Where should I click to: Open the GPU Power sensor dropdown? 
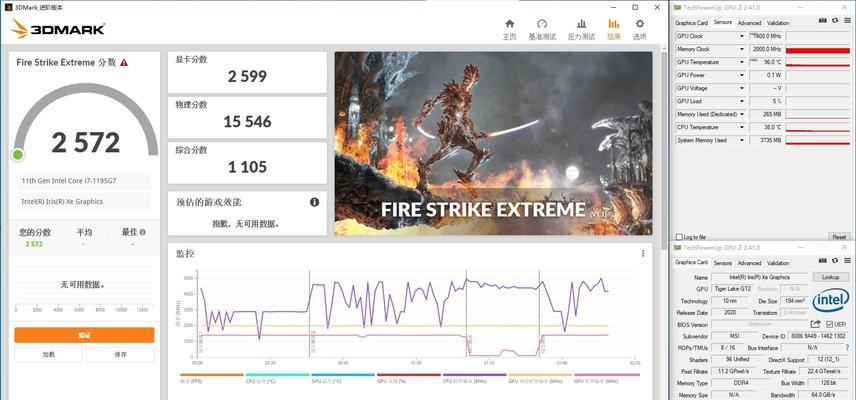pos(742,75)
